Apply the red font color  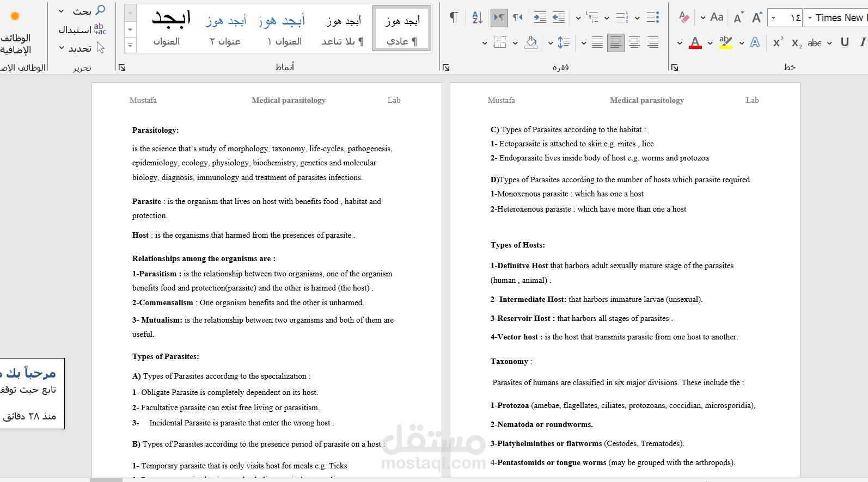695,42
